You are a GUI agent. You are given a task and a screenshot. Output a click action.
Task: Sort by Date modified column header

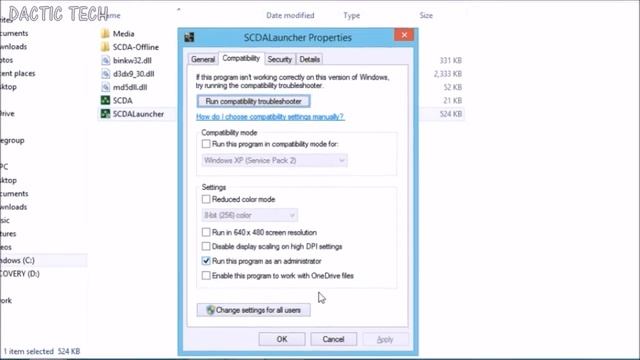coord(290,16)
